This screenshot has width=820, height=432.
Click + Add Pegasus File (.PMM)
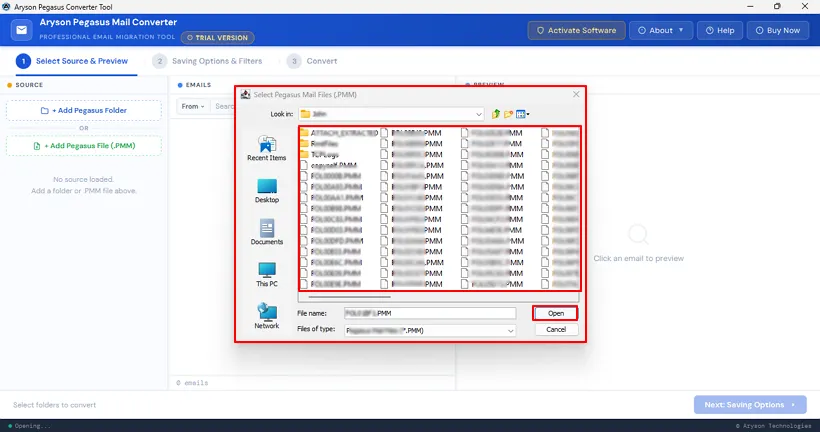84,145
